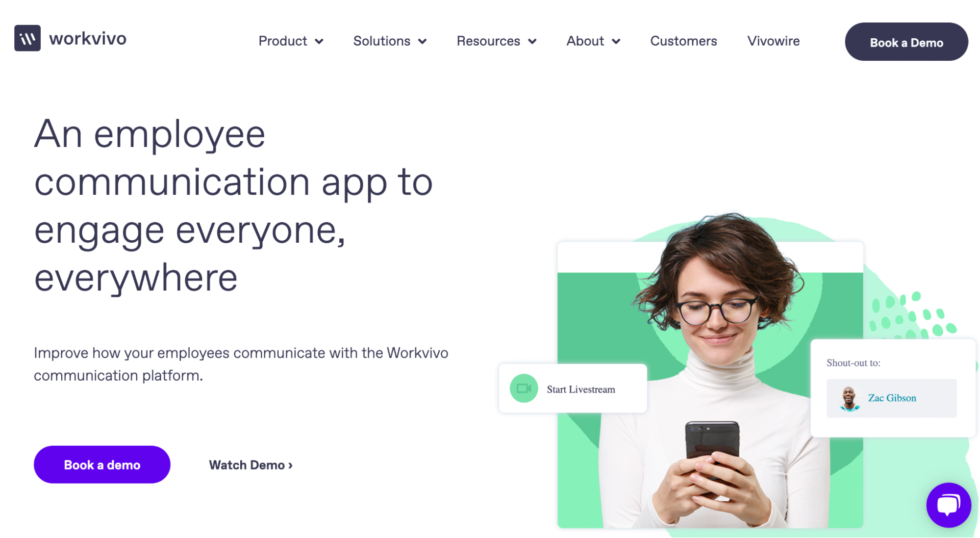
Task: Select the Start Livestream card
Action: click(573, 388)
